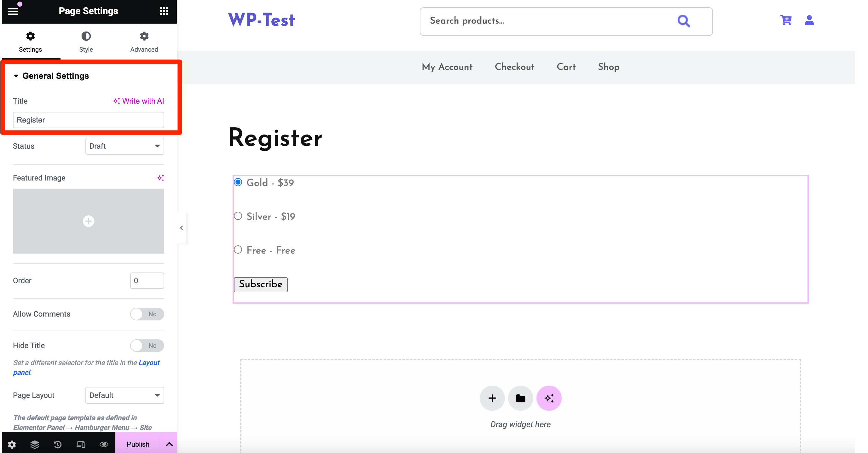The image size is (868, 453).
Task: Click the Featured Image add button
Action: [x=88, y=221]
